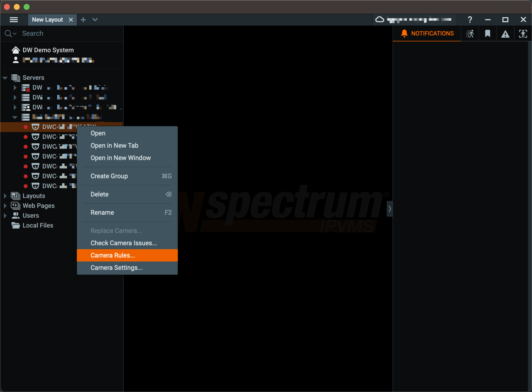Click the current user icon
This screenshot has width=532, height=392.
16,60
